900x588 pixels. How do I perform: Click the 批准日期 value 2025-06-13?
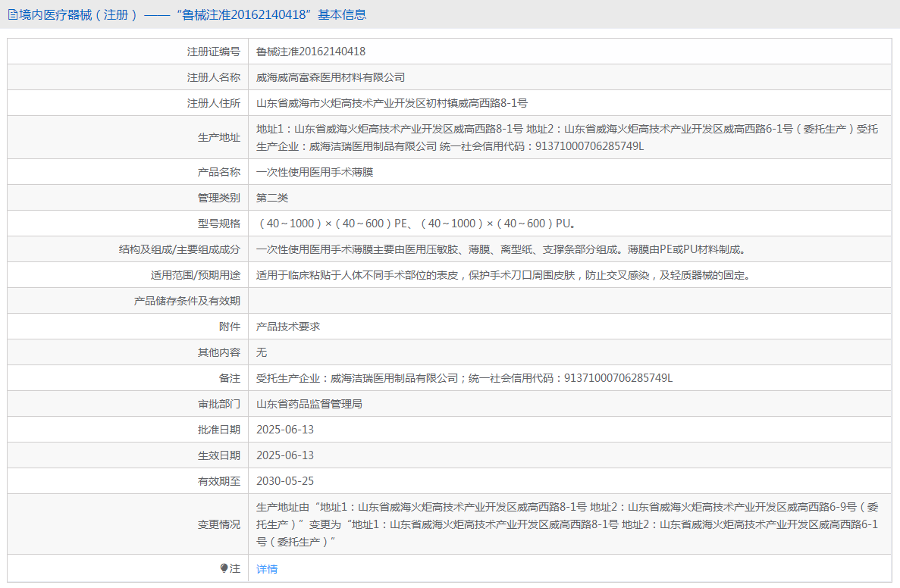tap(285, 430)
